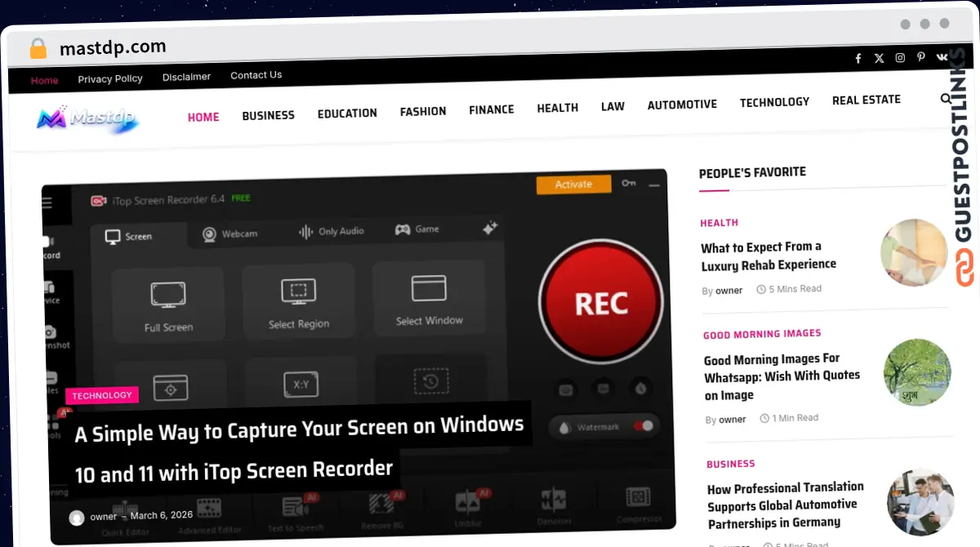Open the HEALTH navigation item
The height and width of the screenshot is (547, 980).
558,108
